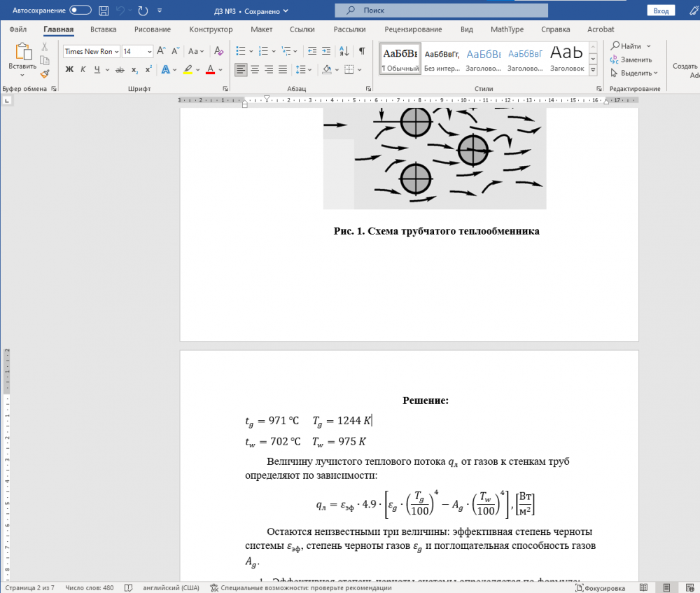700x593 pixels.
Task: Toggle underline Ч formatting
Action: pyautogui.click(x=97, y=69)
